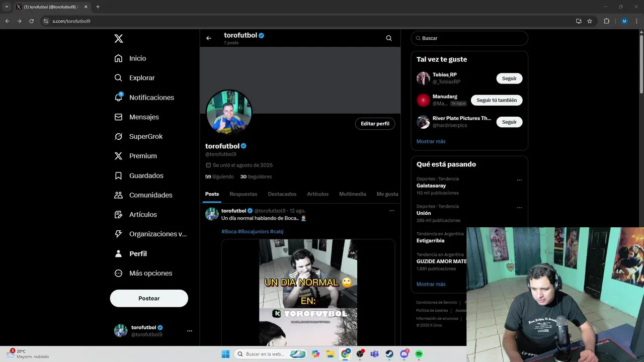Click the #Boca hashtag

(x=229, y=231)
